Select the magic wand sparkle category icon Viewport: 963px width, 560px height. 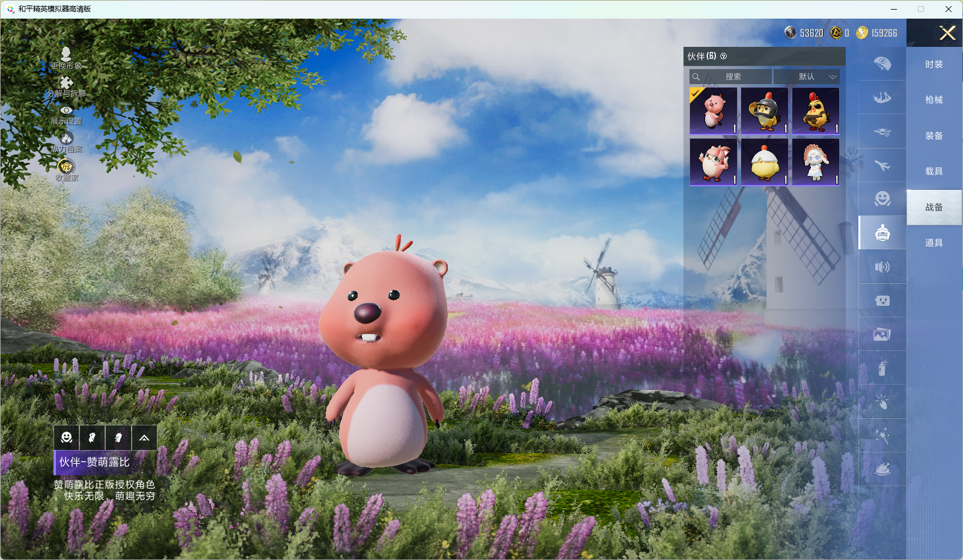pyautogui.click(x=882, y=436)
